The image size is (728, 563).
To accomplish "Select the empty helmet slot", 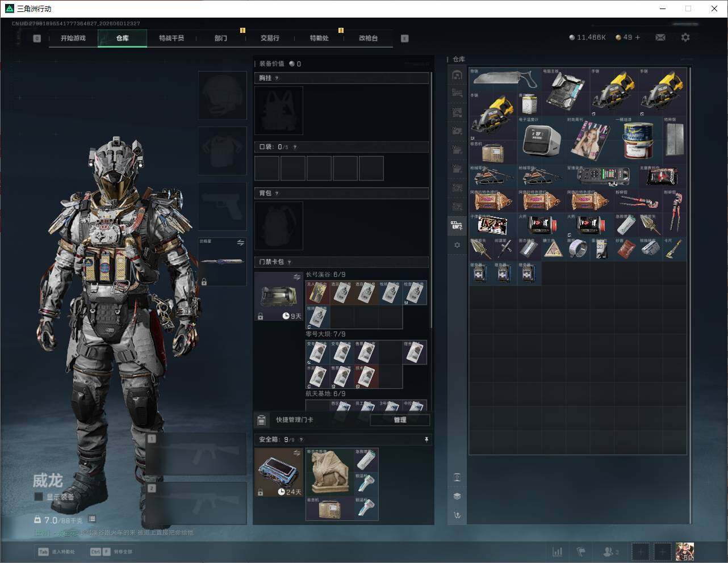I will 222,95.
